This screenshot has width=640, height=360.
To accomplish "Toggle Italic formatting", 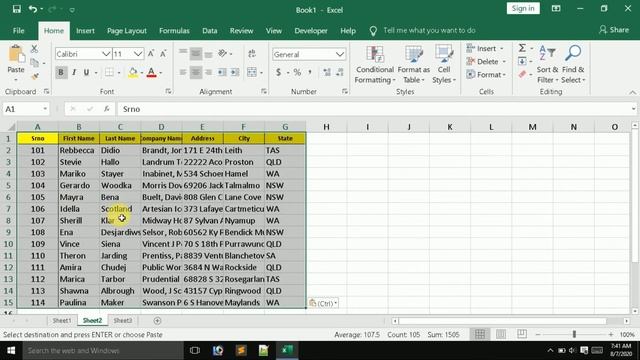I will 74,72.
